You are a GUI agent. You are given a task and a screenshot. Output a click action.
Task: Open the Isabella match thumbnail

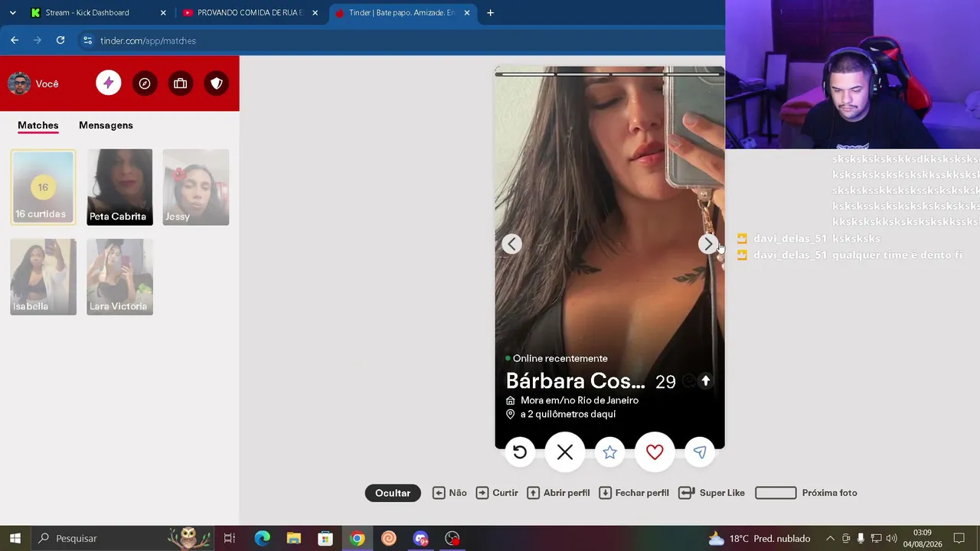[x=43, y=277]
